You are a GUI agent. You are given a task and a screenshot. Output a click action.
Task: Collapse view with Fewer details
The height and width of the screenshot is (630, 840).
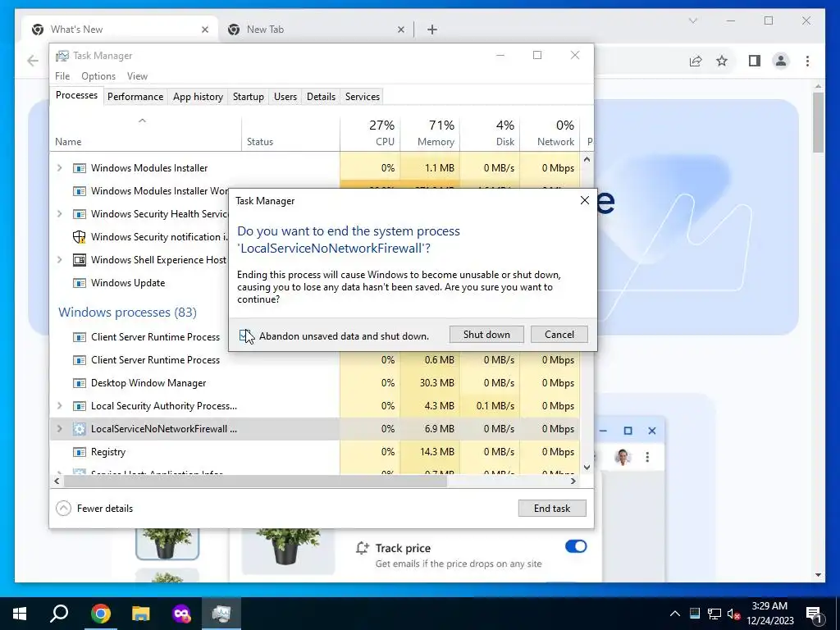coord(95,509)
